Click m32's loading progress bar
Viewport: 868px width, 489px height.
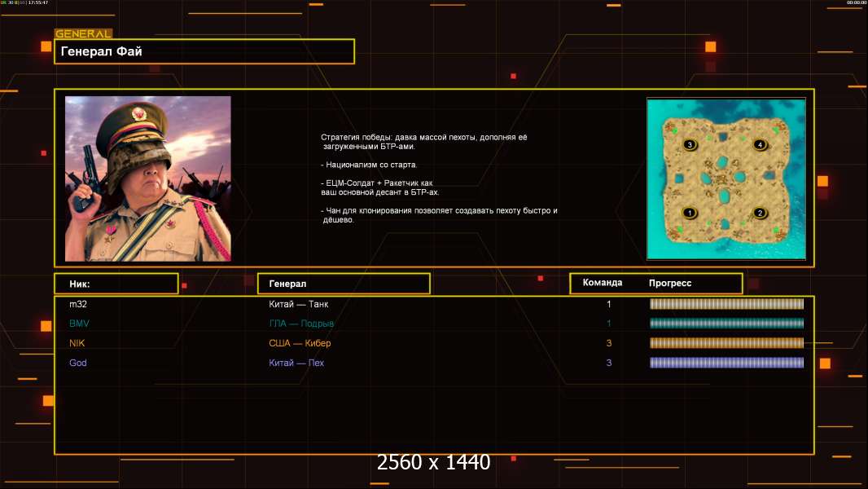[x=726, y=303]
